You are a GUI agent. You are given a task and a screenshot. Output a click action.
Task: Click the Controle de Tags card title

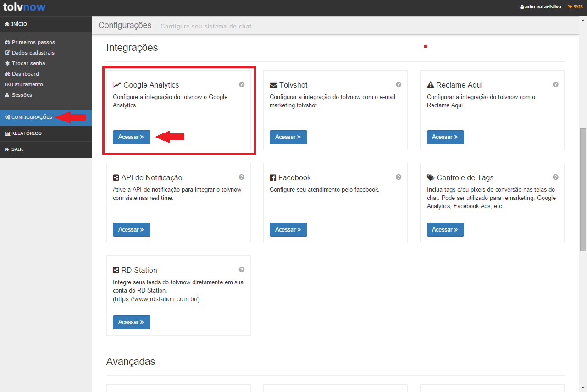point(465,177)
